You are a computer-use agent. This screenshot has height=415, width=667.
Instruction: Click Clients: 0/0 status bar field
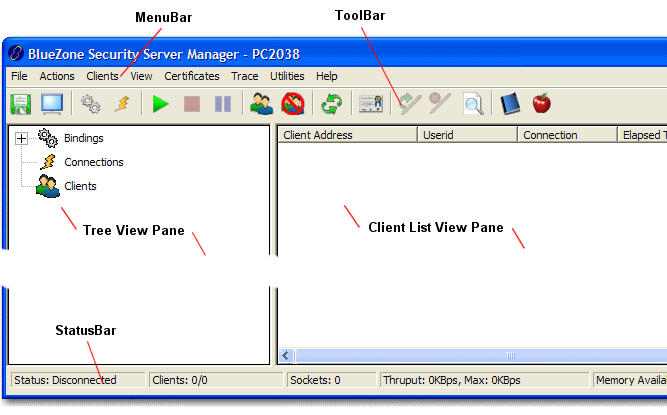coord(216,380)
